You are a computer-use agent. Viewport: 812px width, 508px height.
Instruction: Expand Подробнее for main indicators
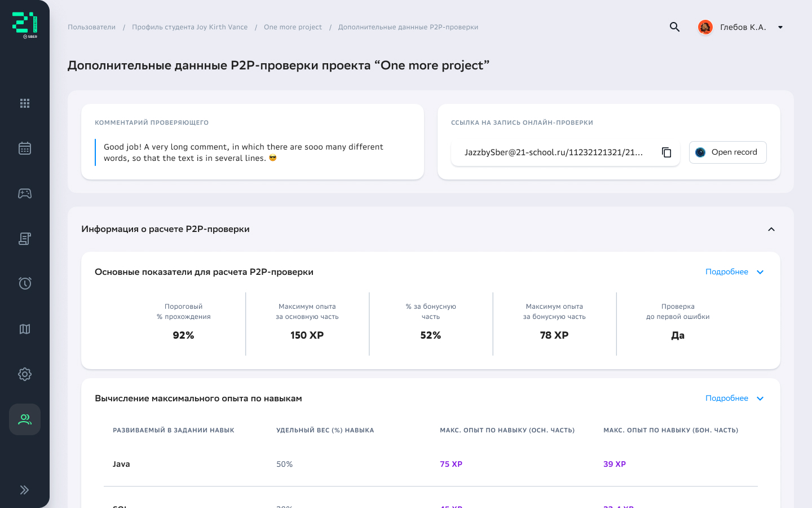pos(734,272)
